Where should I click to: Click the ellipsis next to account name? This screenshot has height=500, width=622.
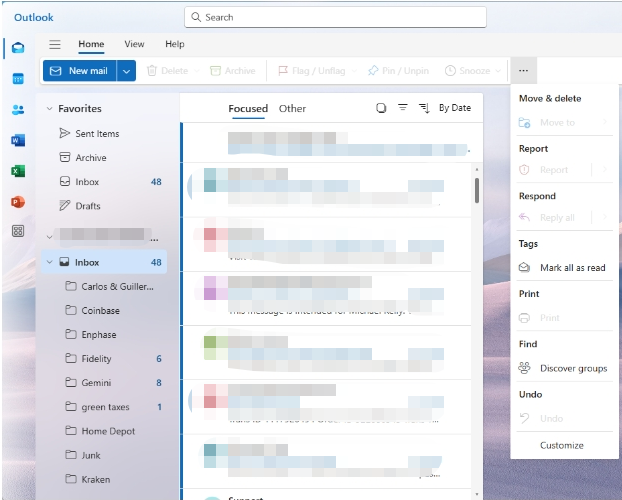[x=154, y=239]
